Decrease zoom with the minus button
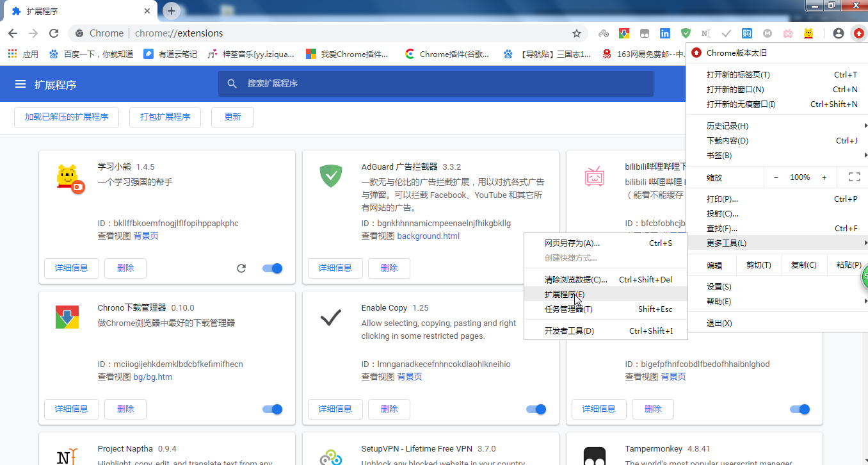Viewport: 868px width, 465px height. coord(776,177)
